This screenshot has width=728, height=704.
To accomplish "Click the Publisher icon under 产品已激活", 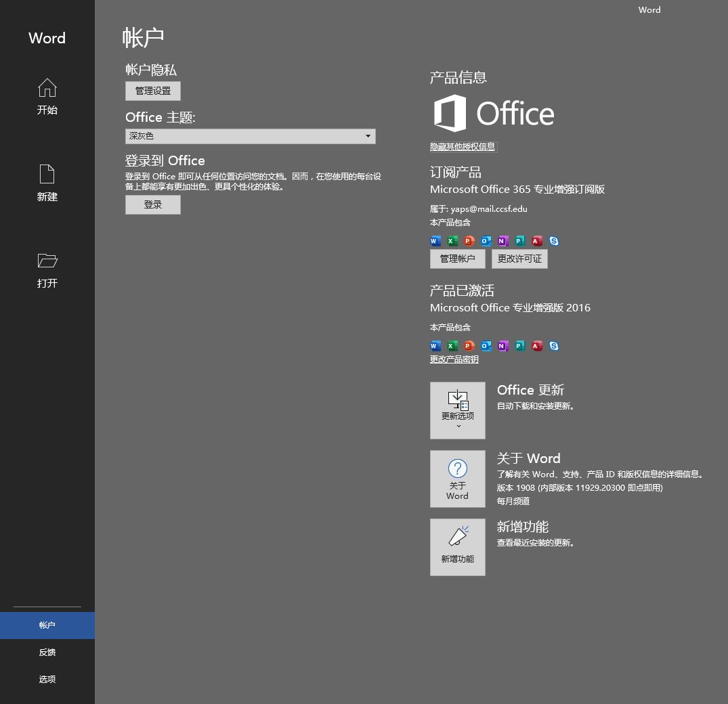I will 520,346.
